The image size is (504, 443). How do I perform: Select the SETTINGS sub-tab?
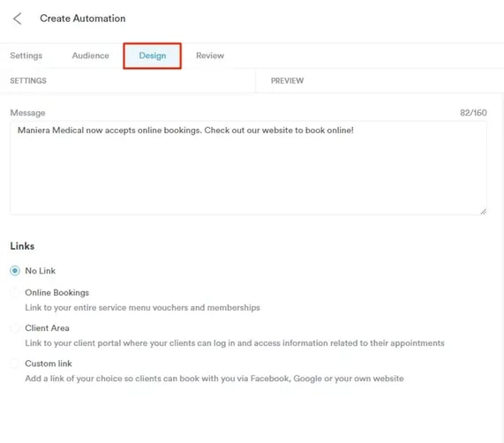pos(28,80)
